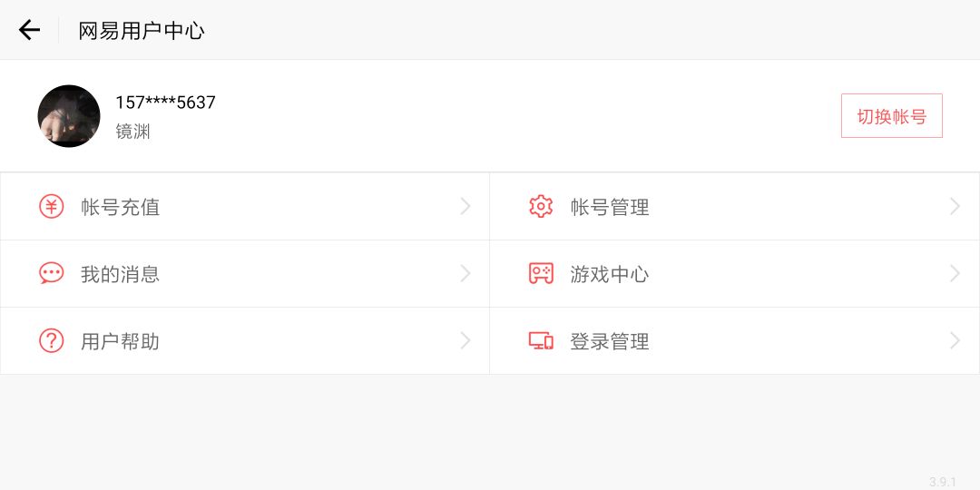Image resolution: width=980 pixels, height=490 pixels.
Task: Tap the nickname 镜渊
Action: tap(132, 132)
